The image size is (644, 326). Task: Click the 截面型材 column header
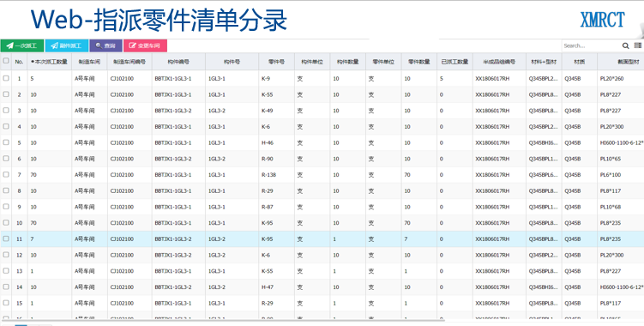tap(621, 62)
